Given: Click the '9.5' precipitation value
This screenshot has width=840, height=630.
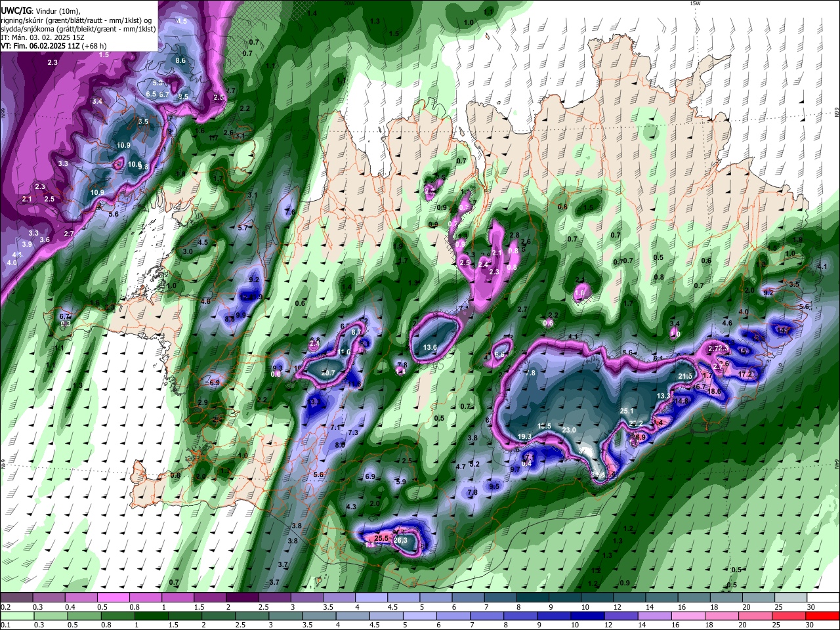Looking at the screenshot, I should click(494, 486).
